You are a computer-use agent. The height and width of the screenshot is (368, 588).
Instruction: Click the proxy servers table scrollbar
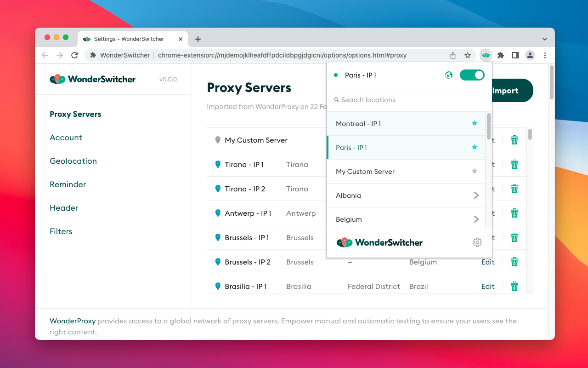coord(530,134)
